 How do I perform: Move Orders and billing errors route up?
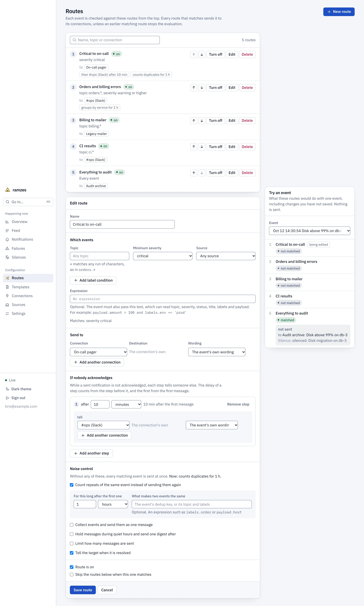pos(194,88)
